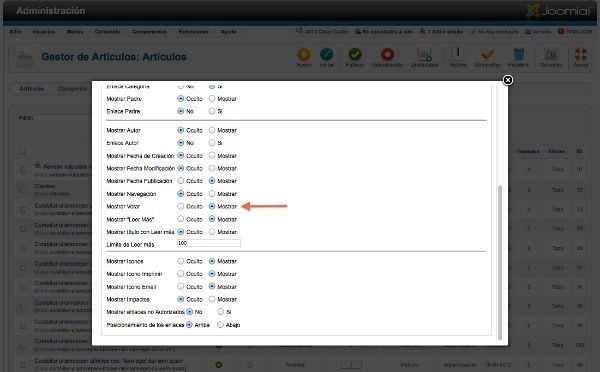
Task: Set Mostrar Iconos to Oculto
Action: click(181, 261)
